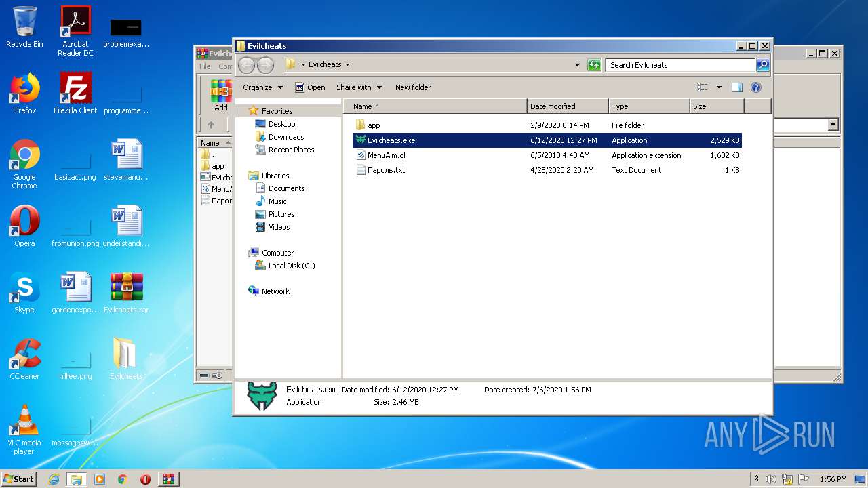Select the MenuAim.dll file row

(547, 155)
